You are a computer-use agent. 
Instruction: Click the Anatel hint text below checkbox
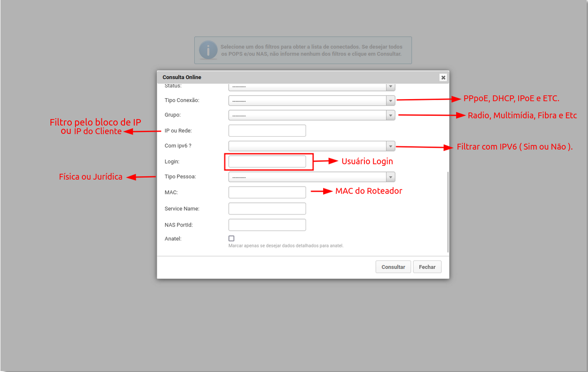point(286,246)
